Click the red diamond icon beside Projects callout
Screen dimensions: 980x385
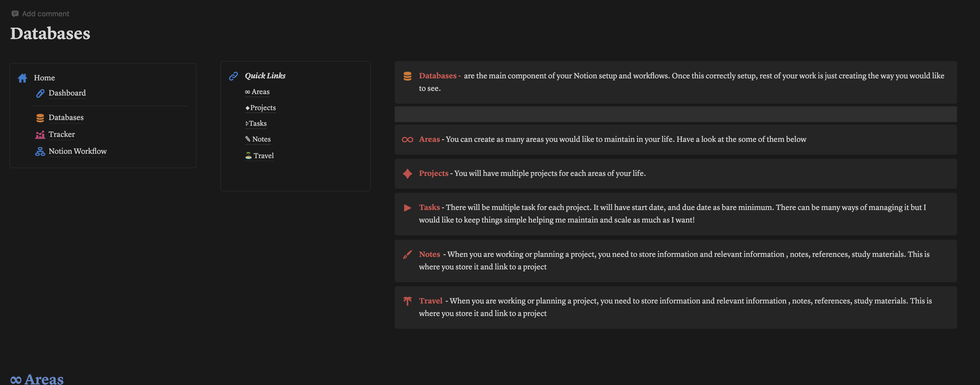[x=408, y=174]
